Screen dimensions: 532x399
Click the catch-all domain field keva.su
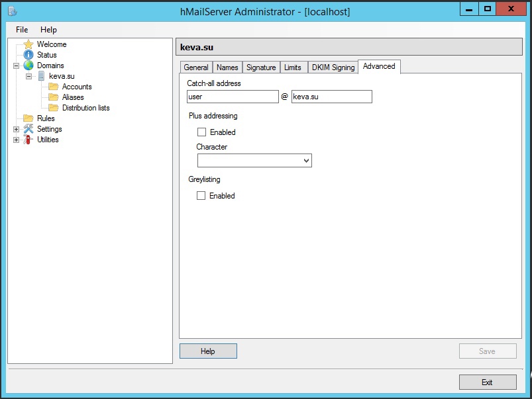[331, 97]
